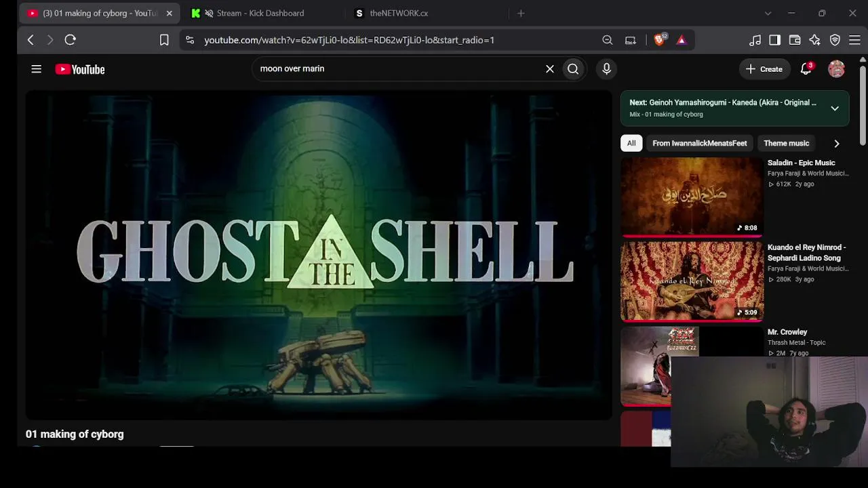View site information beside the URL

[190, 40]
